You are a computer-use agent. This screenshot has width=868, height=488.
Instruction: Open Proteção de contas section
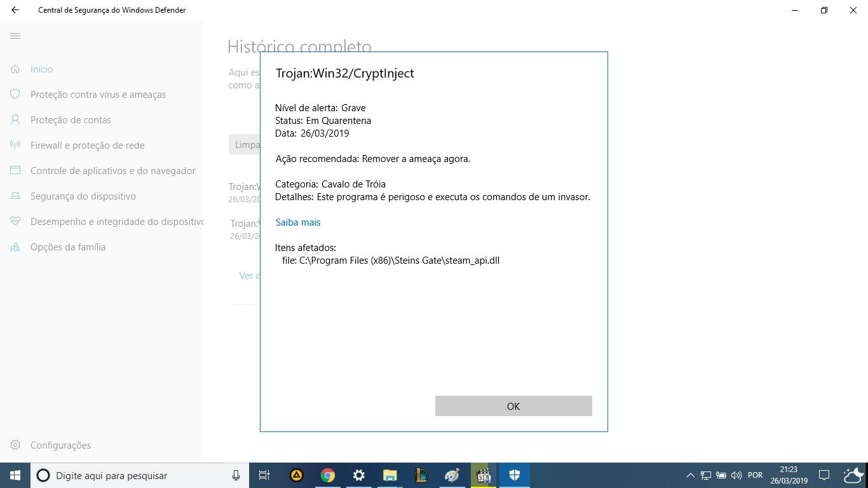71,119
